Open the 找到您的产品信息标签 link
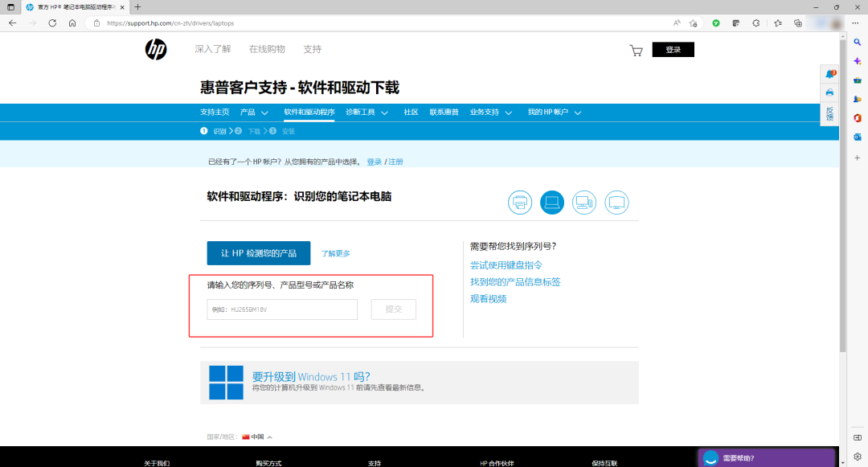The height and width of the screenshot is (467, 868). (x=515, y=281)
